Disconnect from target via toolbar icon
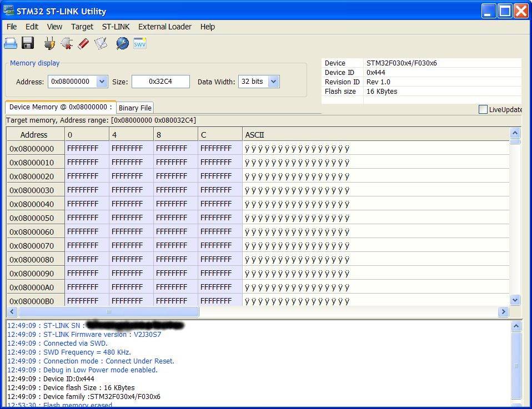Screen dimensions: 532x409 coord(67,43)
